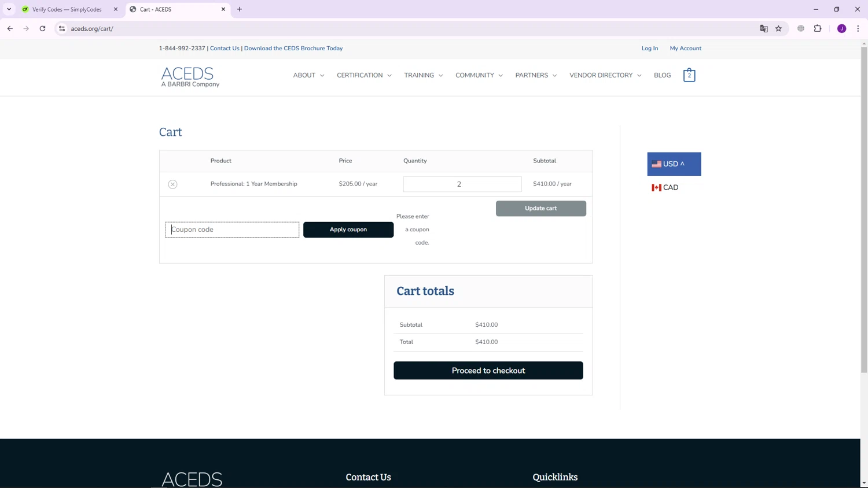Open the USD currency selector
The width and height of the screenshot is (868, 488).
point(674,164)
